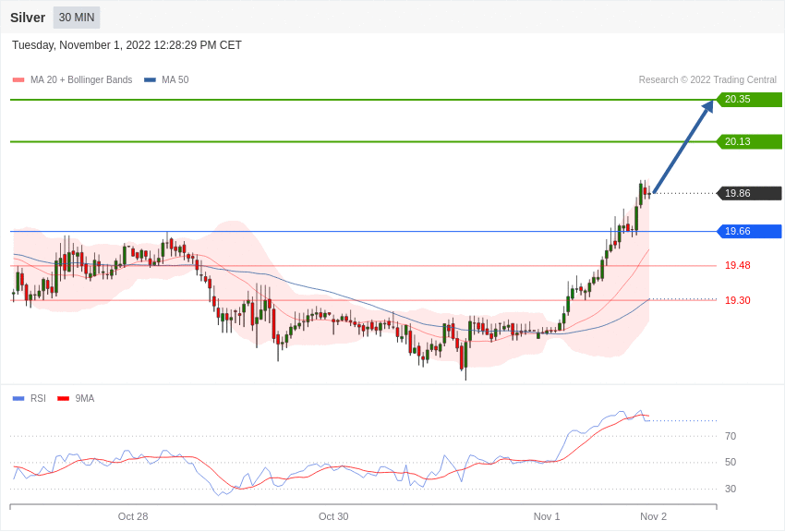Image resolution: width=785 pixels, height=532 pixels.
Task: Click the MA 50 legend label
Action: pos(175,79)
